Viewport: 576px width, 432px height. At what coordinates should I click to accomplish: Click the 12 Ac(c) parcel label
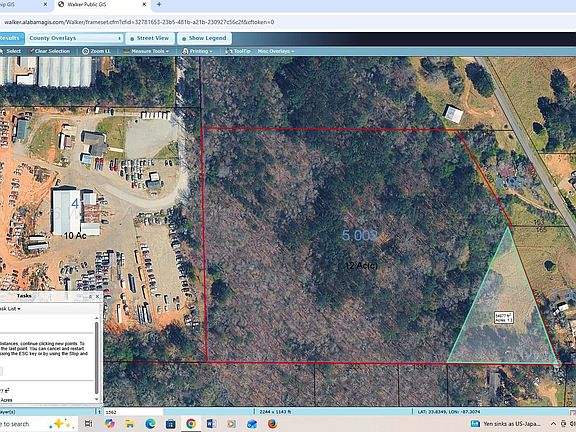[x=361, y=265]
